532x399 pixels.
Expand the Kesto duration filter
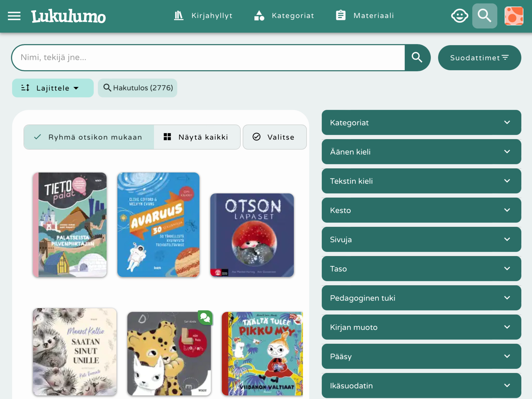[x=421, y=210]
